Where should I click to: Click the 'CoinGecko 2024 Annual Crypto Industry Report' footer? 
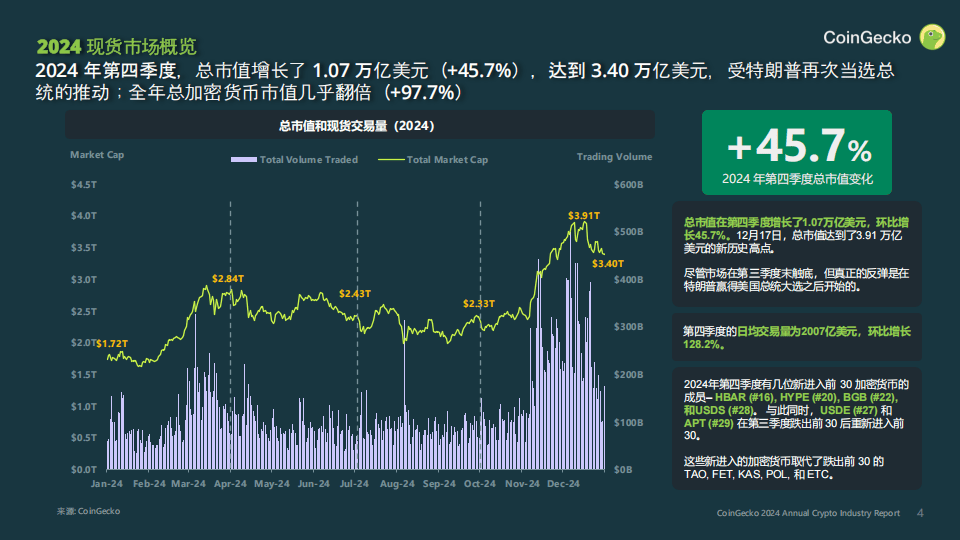(x=808, y=513)
